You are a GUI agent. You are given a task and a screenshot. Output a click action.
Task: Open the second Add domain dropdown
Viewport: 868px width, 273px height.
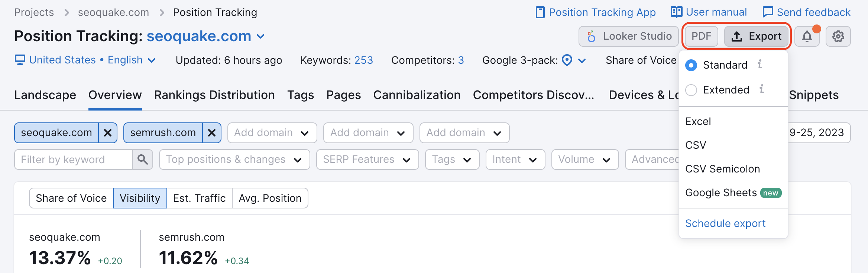point(368,133)
